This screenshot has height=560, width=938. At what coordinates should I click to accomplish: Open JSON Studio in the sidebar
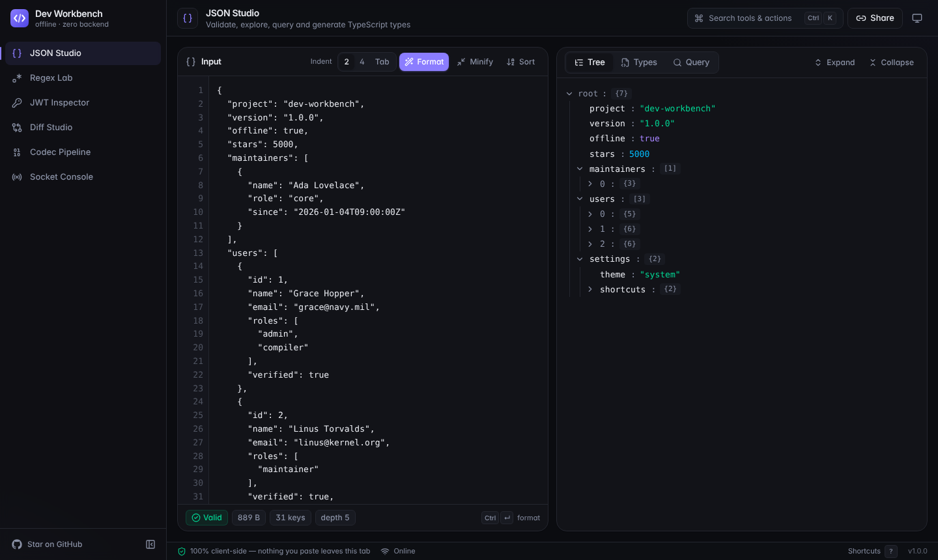coord(83,53)
